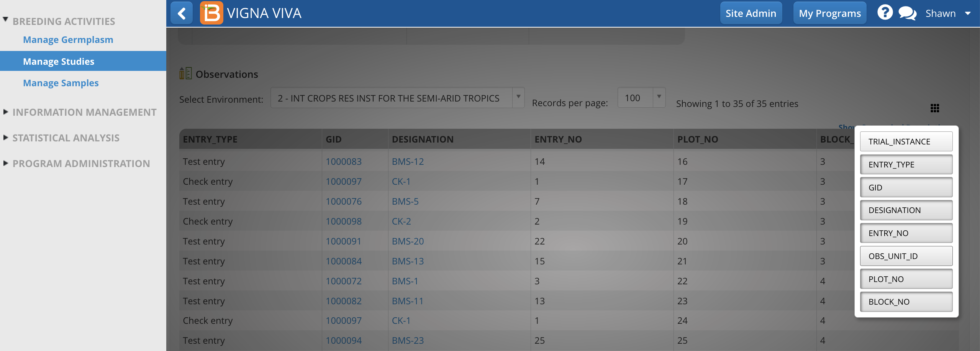Screen dimensions: 980x351
Task: Sort by the DESIGNATION column header
Action: coord(459,139)
